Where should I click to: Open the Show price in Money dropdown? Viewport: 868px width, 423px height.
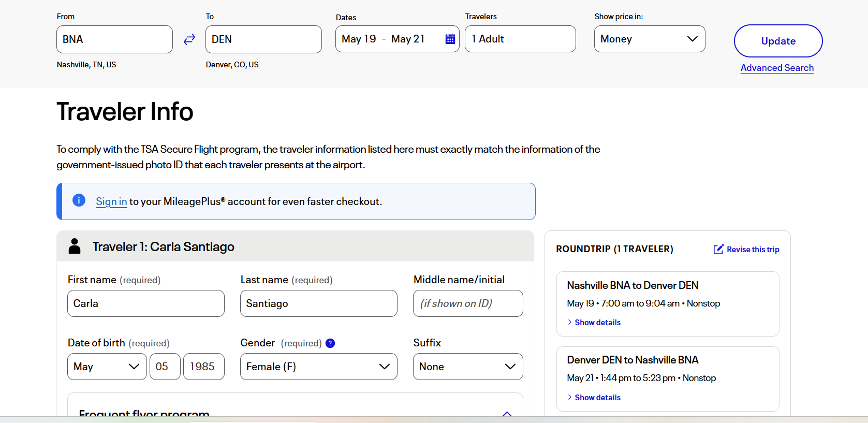point(650,39)
